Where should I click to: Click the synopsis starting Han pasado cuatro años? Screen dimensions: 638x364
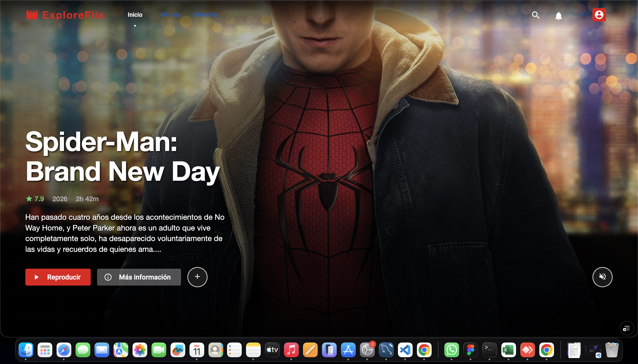[125, 233]
